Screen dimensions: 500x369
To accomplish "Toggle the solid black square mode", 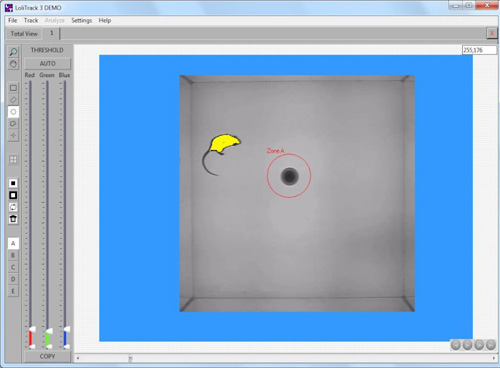I will point(13,183).
